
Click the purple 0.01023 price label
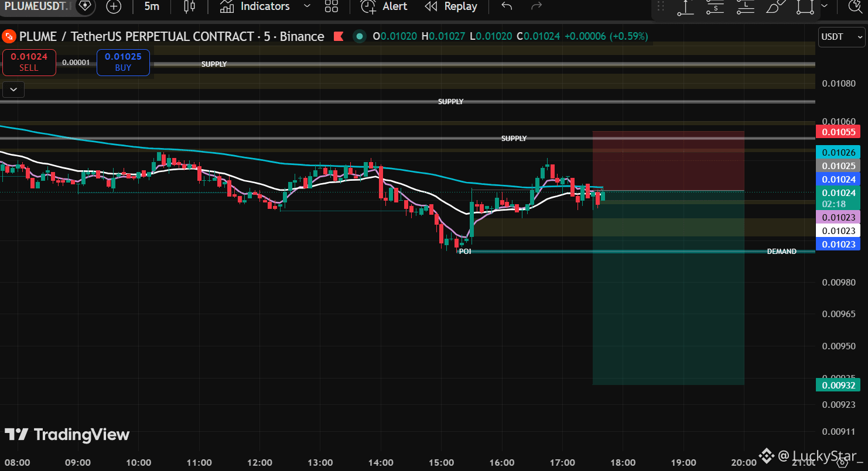(838, 218)
